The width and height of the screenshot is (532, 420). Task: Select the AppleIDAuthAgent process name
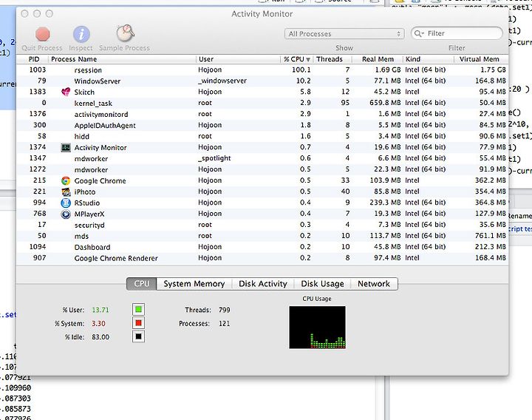105,126
